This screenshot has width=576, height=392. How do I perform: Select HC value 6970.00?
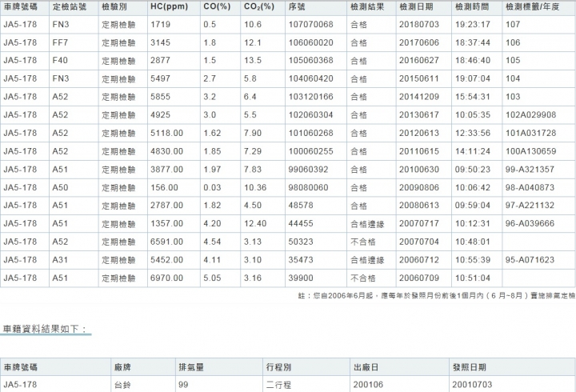point(166,278)
